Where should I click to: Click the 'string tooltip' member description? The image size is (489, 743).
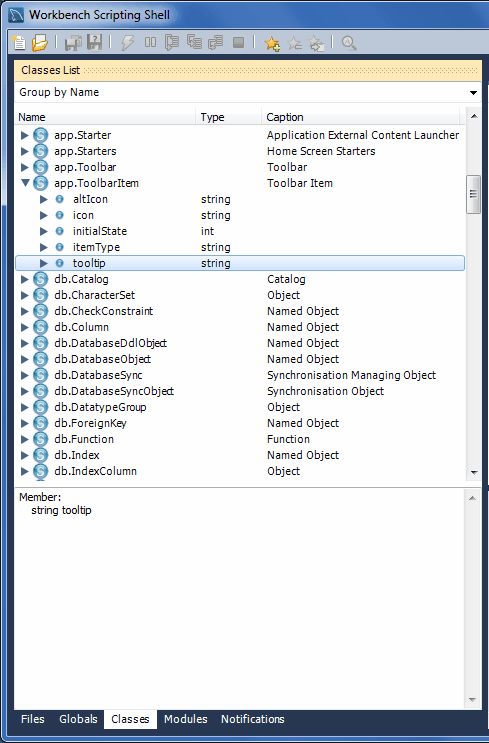61,510
